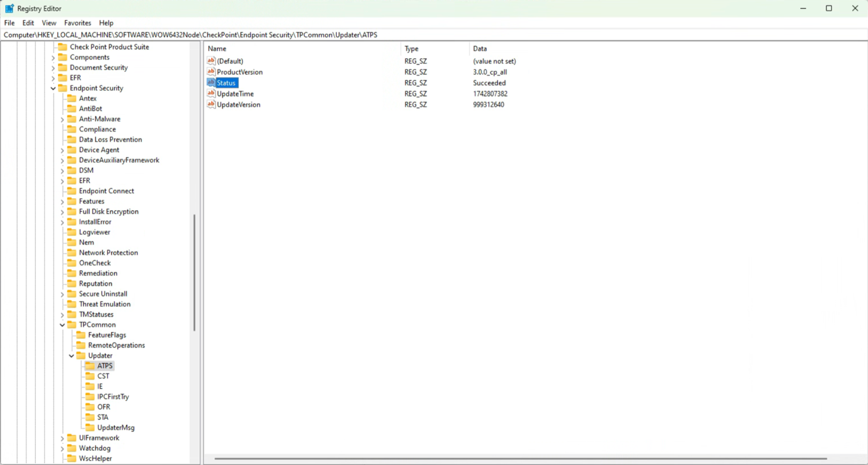
Task: Collapse the Endpoint Security key
Action: pyautogui.click(x=53, y=88)
